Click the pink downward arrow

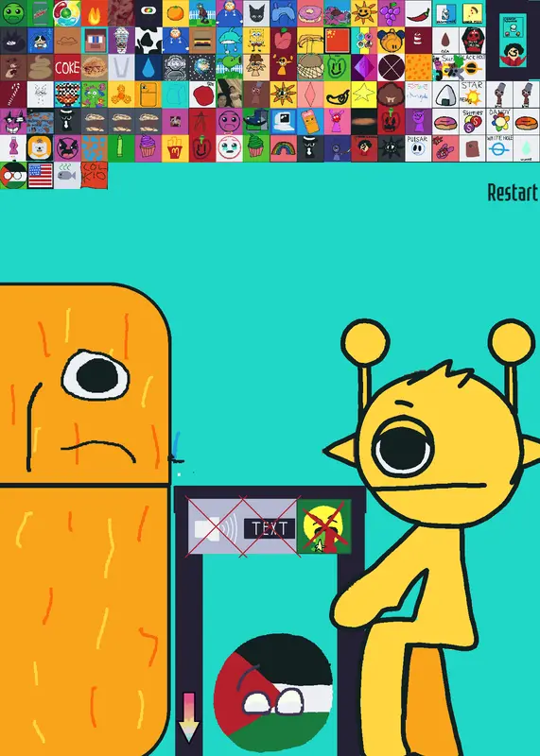(189, 717)
